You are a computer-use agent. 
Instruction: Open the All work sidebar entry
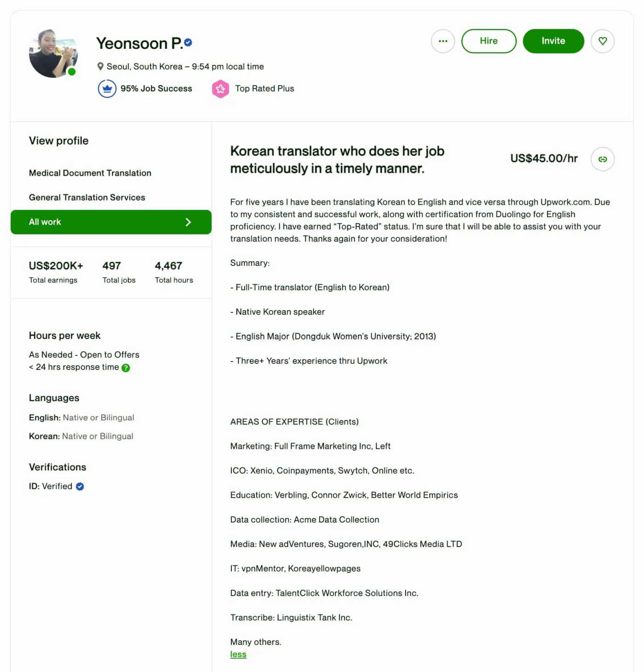click(45, 222)
